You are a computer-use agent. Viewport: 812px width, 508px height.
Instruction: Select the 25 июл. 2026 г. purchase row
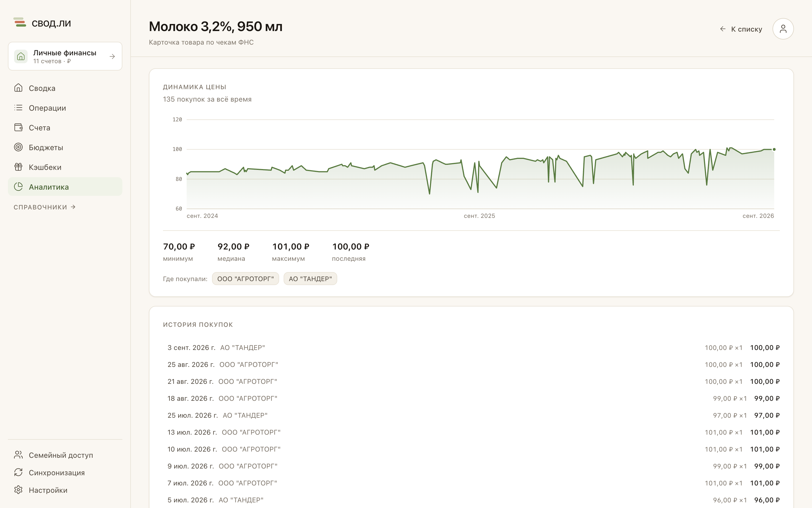coord(471,415)
